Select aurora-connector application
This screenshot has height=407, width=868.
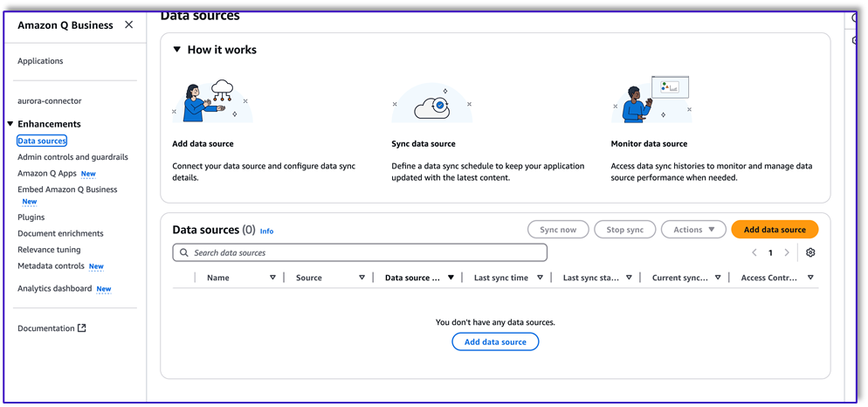[49, 100]
